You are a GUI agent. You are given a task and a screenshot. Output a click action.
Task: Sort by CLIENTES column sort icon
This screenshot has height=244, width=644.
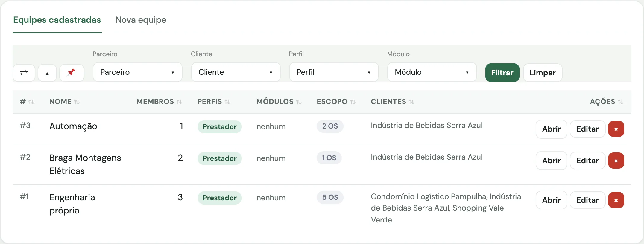[411, 102]
